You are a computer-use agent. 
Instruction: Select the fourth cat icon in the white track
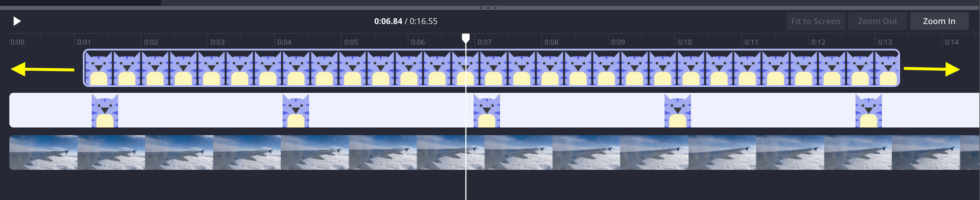(678, 111)
